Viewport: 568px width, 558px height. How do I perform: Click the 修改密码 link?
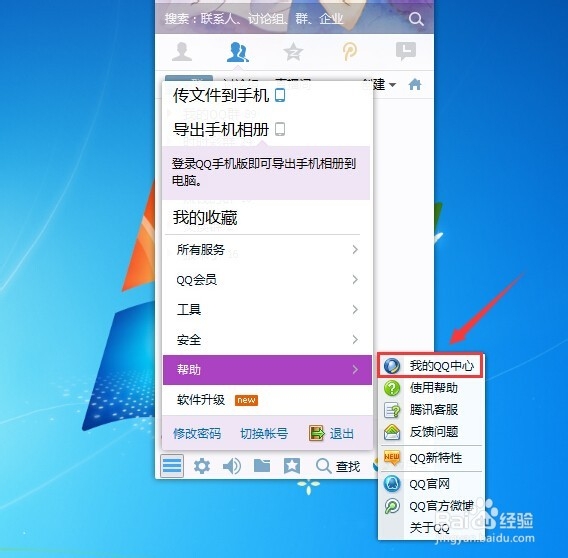197,433
